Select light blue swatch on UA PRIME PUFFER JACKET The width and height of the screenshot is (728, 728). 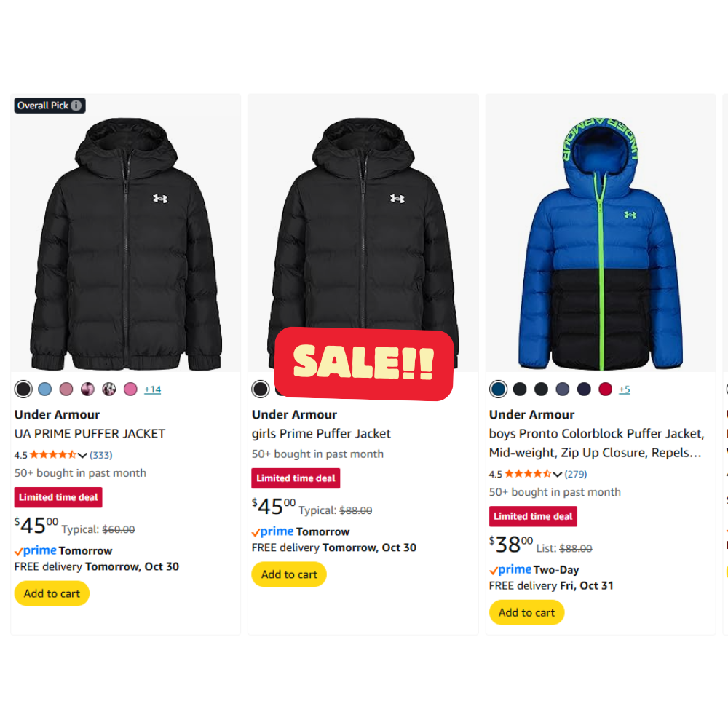[45, 389]
